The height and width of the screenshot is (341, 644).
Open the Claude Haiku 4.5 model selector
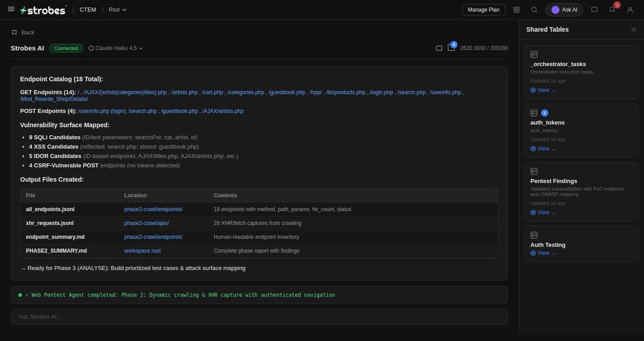[116, 48]
